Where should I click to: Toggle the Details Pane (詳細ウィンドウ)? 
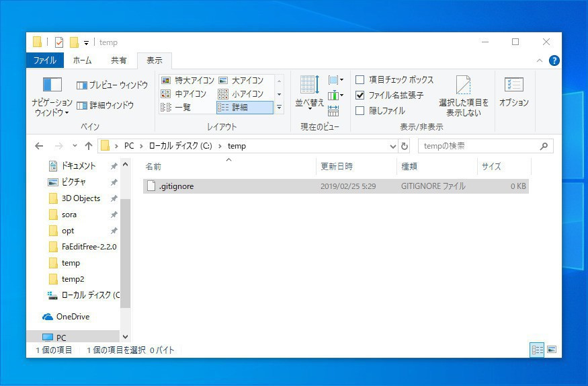pyautogui.click(x=105, y=106)
